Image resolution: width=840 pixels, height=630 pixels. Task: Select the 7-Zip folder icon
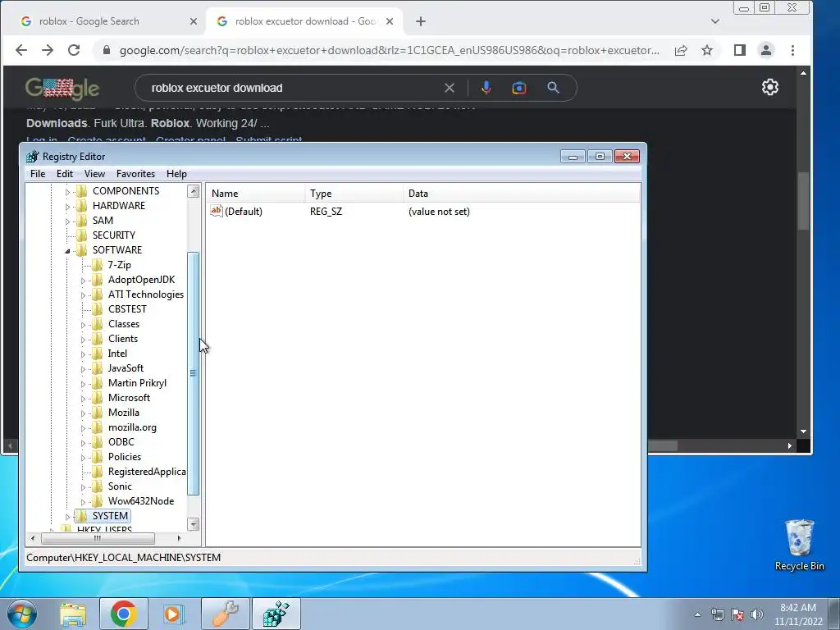[x=98, y=265]
